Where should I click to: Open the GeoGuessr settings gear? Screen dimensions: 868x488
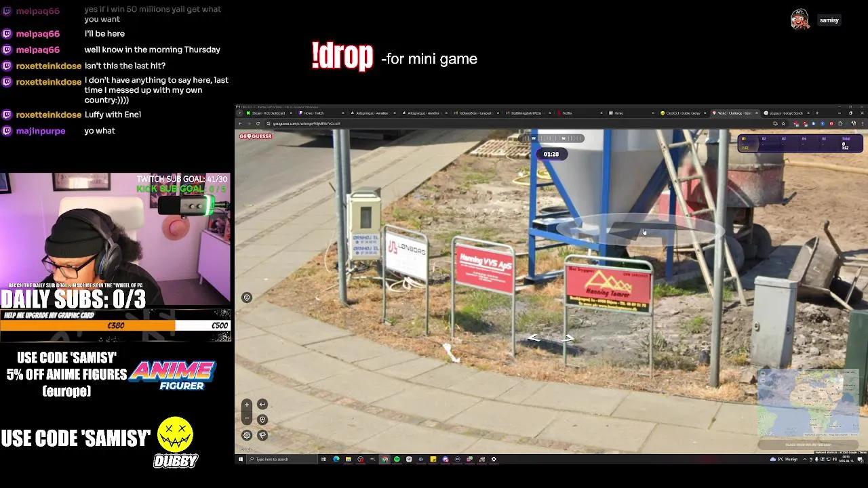(247, 435)
